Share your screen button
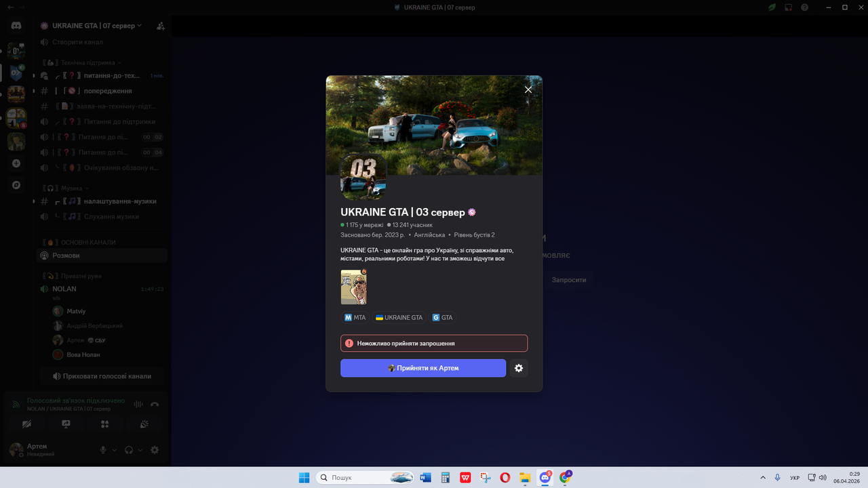Screen dimensions: 868x488 (66, 424)
